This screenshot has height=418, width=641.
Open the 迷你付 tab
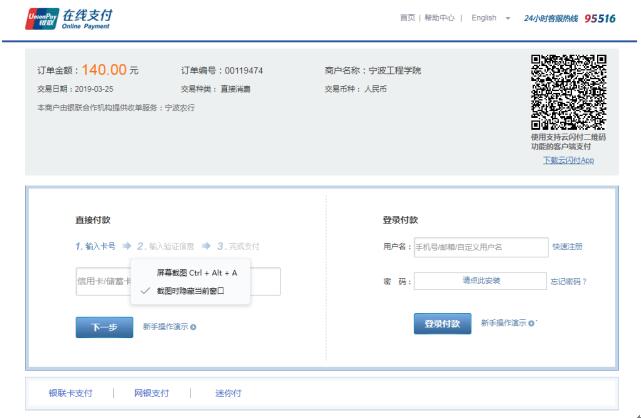[228, 393]
